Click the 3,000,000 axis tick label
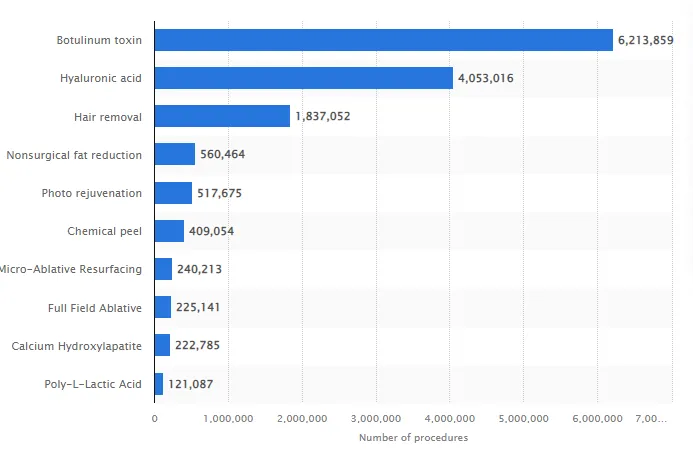 (376, 418)
